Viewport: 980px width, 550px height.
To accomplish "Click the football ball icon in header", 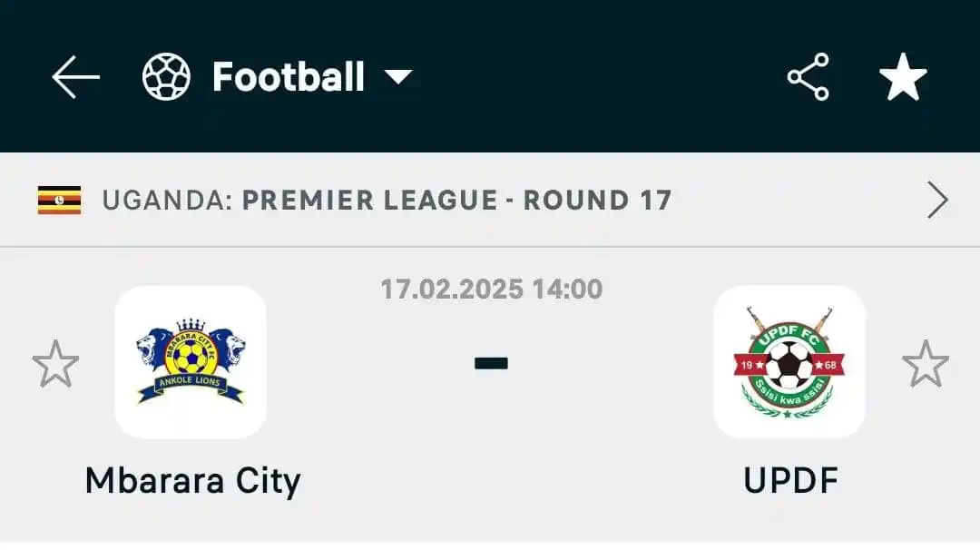I will (x=166, y=77).
